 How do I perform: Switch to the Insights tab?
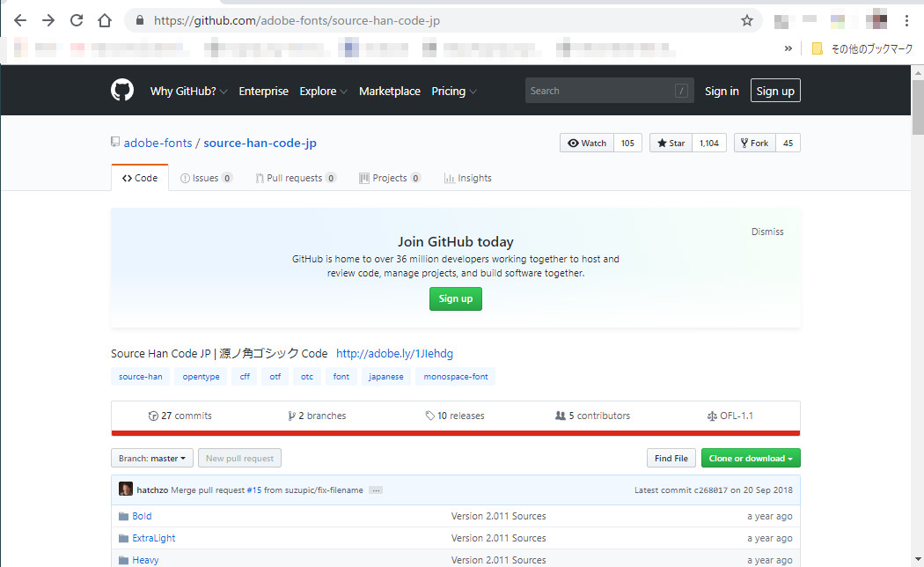tap(468, 178)
